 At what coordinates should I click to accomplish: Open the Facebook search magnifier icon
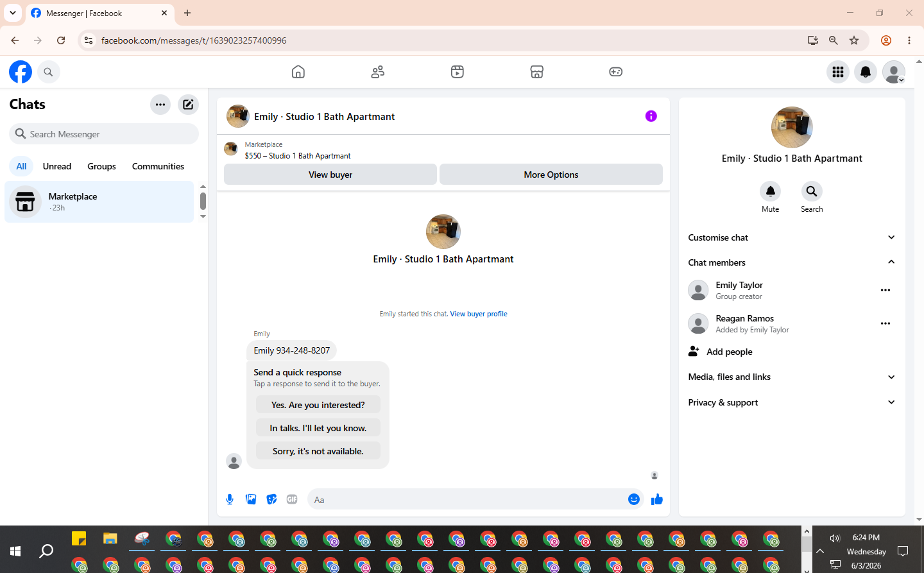tap(48, 72)
